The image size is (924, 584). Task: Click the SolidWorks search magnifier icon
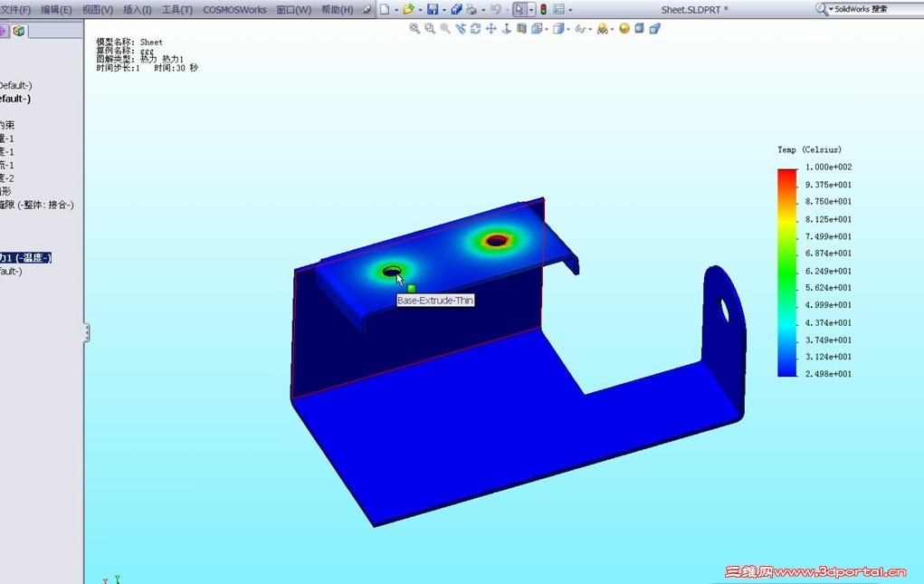[x=821, y=9]
